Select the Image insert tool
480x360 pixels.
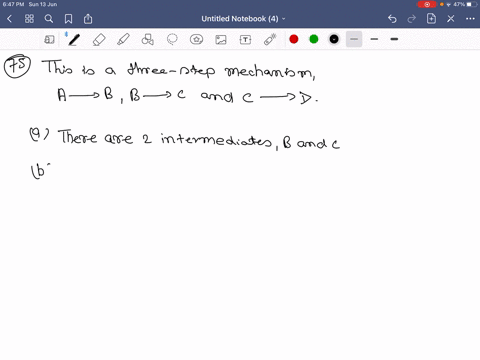(x=221, y=40)
